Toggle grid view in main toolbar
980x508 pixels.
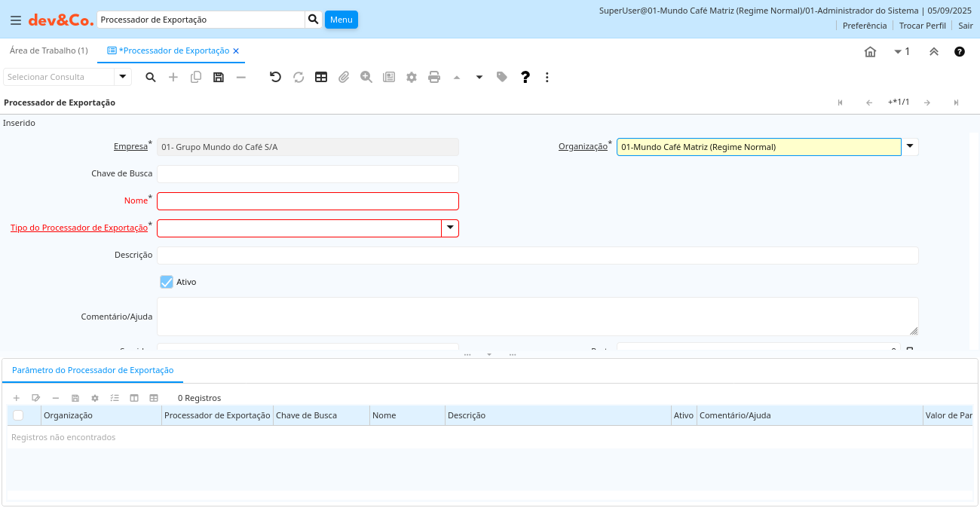point(321,77)
